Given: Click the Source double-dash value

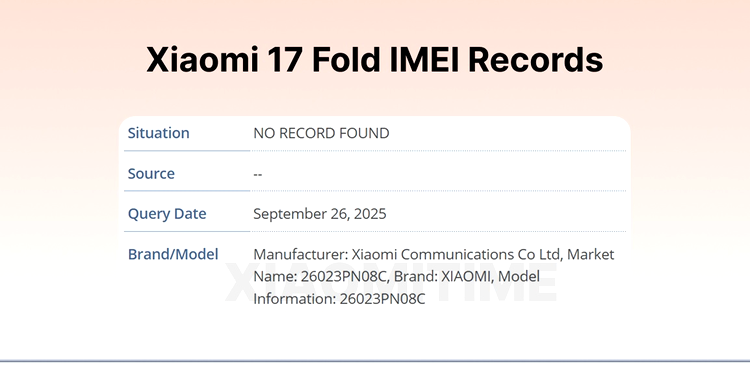Looking at the screenshot, I should click(x=257, y=174).
